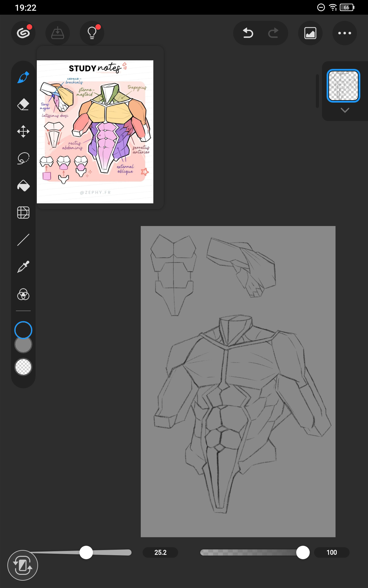Select the straight Line tool

coord(23,240)
